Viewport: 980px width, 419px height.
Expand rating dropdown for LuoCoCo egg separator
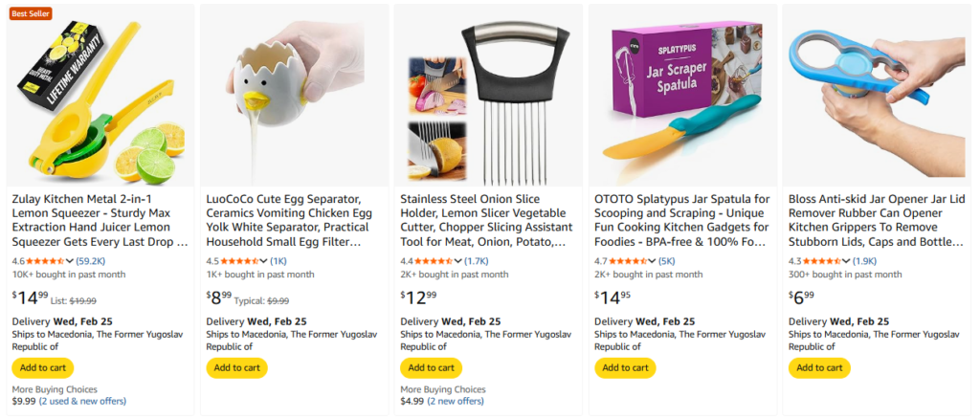(x=264, y=261)
